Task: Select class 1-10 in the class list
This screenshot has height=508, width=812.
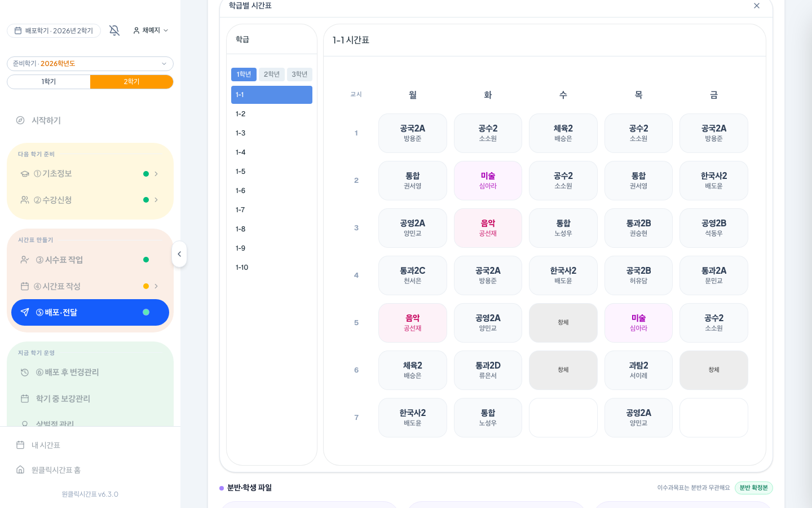Action: pyautogui.click(x=272, y=268)
